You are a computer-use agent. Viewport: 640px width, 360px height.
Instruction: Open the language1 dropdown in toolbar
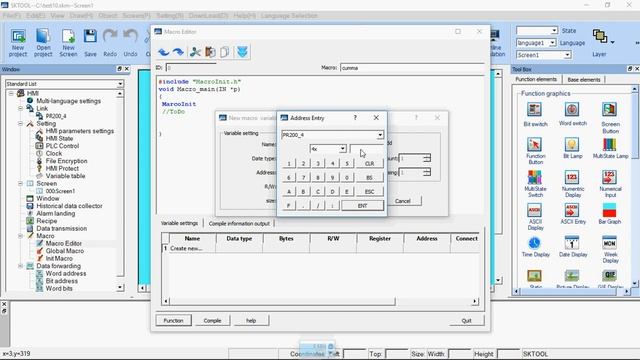pyautogui.click(x=552, y=42)
